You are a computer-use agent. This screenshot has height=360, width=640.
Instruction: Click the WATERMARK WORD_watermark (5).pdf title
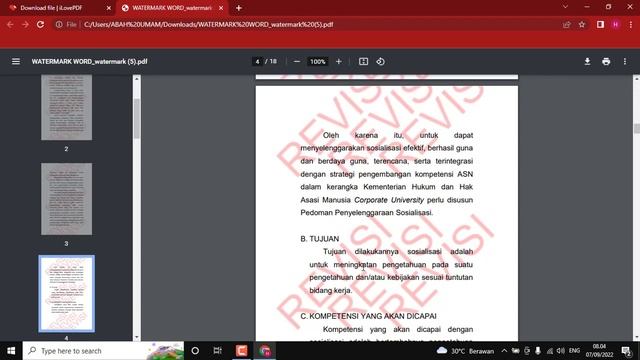point(89,62)
